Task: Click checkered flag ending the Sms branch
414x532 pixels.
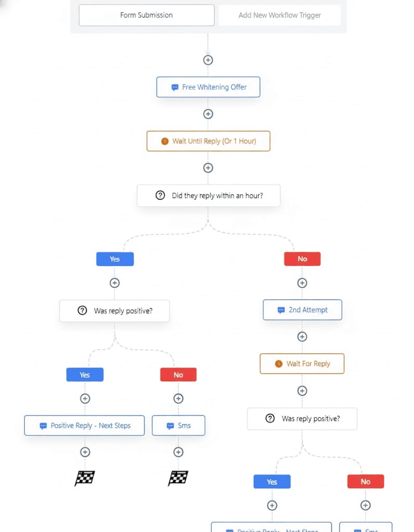Action: (x=178, y=478)
